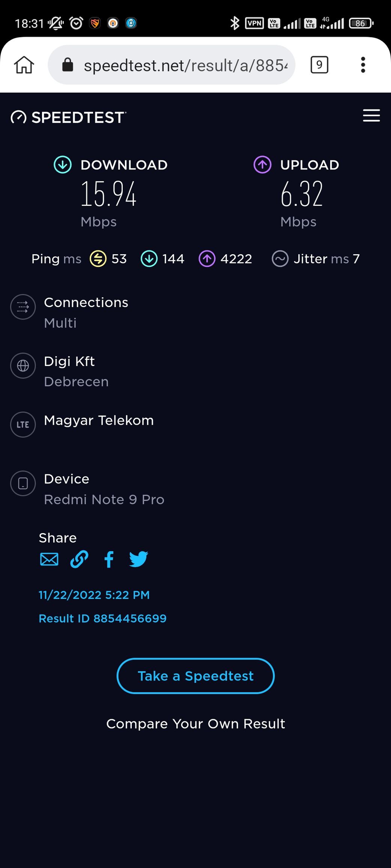The image size is (391, 868).
Task: Click the 11/22/2022 5:22 PM date link
Action: 94,595
